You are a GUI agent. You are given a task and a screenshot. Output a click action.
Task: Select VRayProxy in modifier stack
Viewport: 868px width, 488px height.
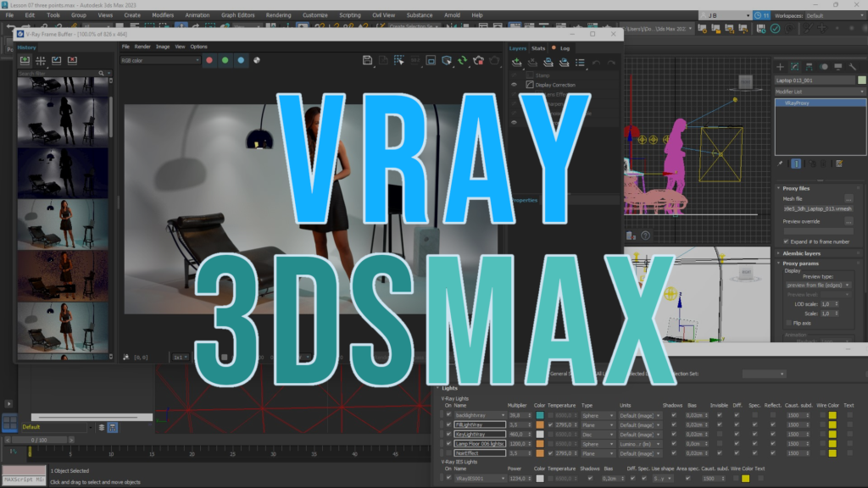point(820,103)
